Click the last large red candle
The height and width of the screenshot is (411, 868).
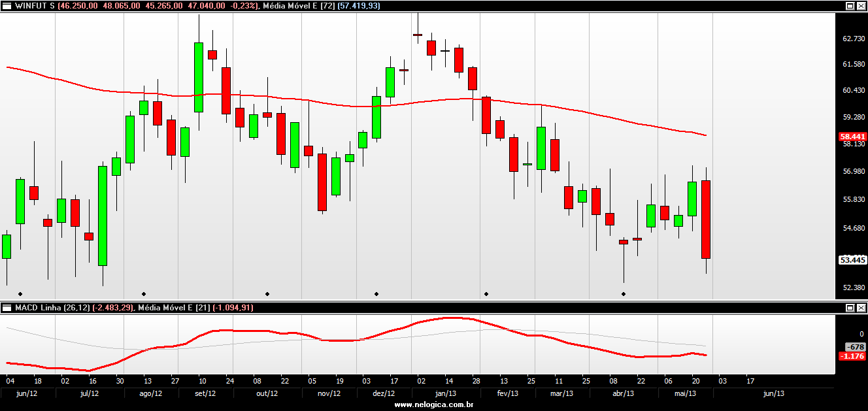(x=706, y=220)
